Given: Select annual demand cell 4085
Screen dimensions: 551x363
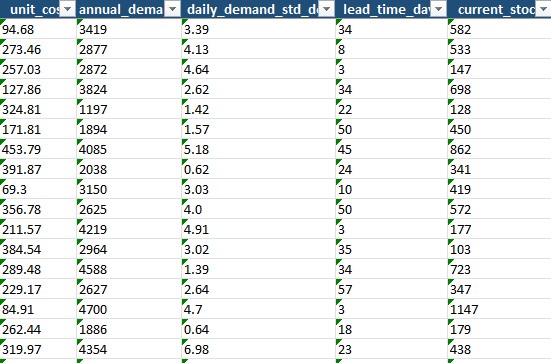Looking at the screenshot, I should [x=129, y=149].
